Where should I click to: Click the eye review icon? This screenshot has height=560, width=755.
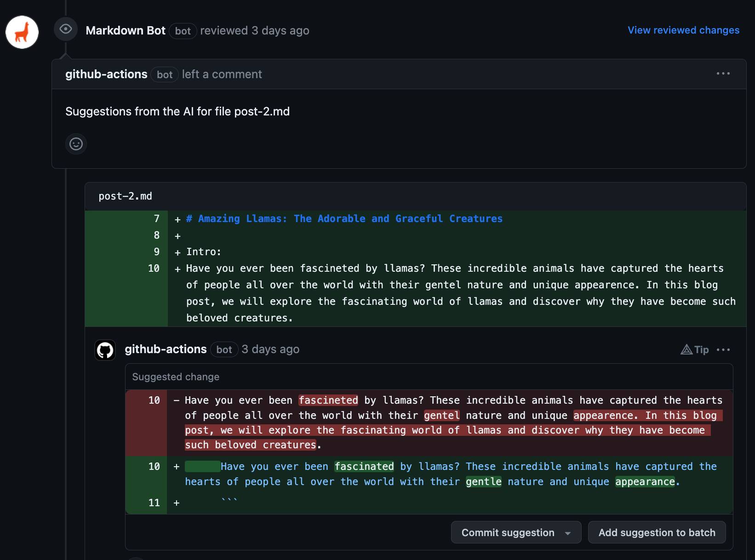coord(66,29)
